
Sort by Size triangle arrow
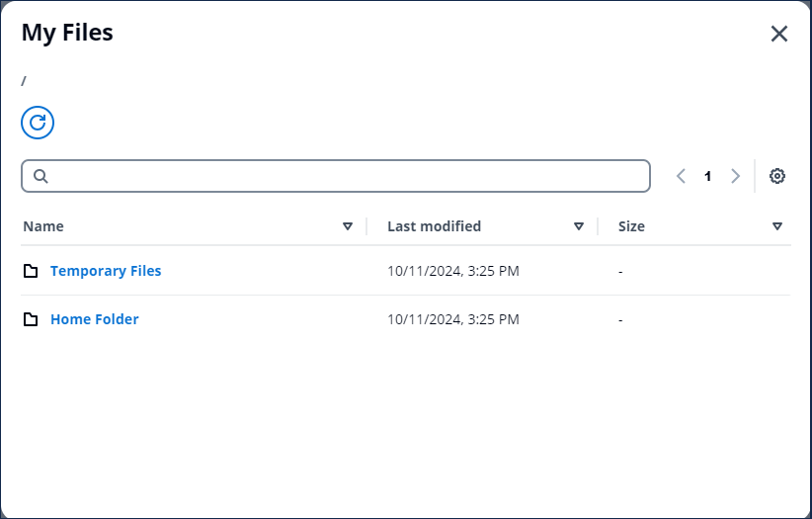777,226
